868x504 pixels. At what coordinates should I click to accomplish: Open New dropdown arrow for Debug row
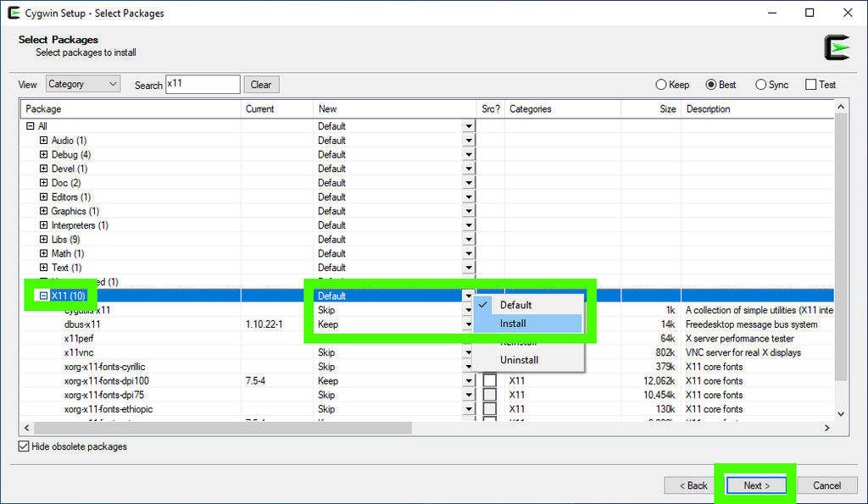click(469, 154)
